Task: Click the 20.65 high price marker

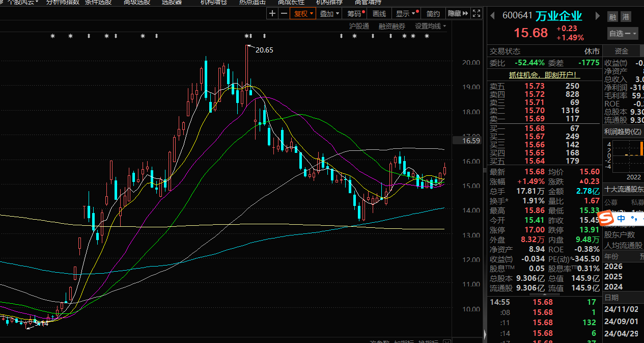Action: [x=264, y=50]
